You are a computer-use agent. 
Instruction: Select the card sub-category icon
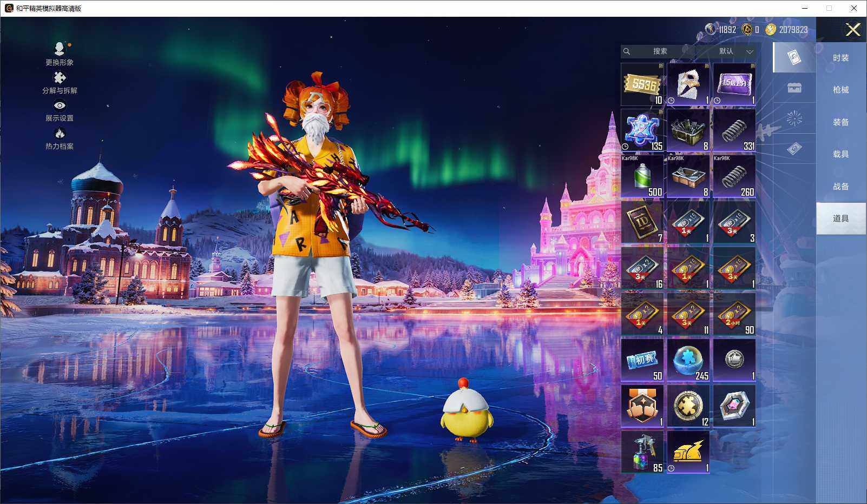tap(794, 57)
